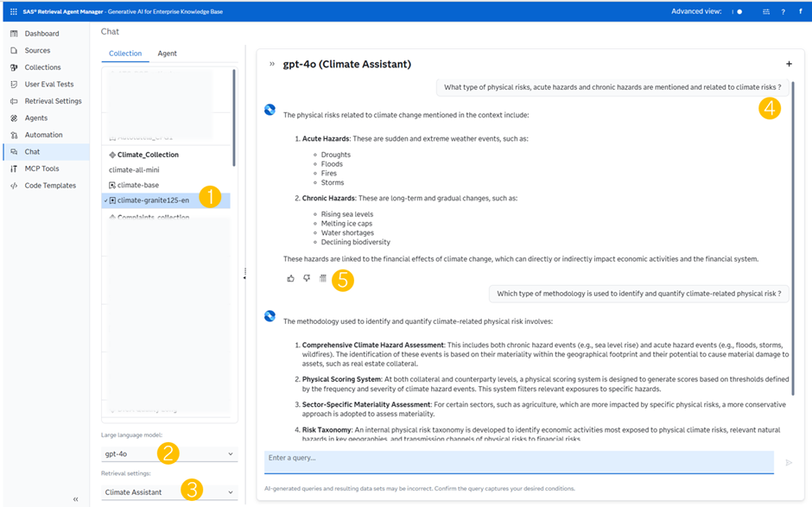The height and width of the screenshot is (507, 812).
Task: Click the MCP Tools sidebar icon
Action: click(14, 168)
